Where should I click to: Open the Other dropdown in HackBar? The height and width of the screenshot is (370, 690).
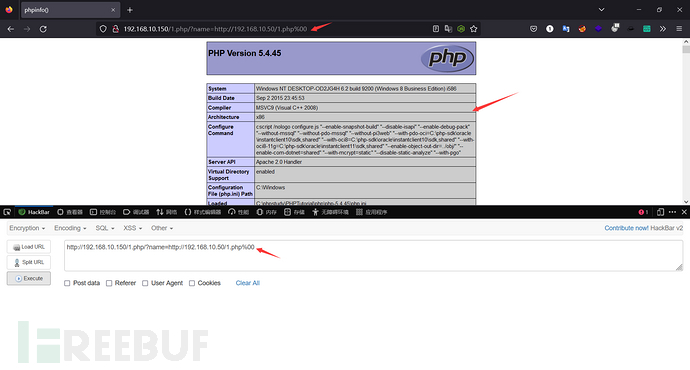[162, 228]
